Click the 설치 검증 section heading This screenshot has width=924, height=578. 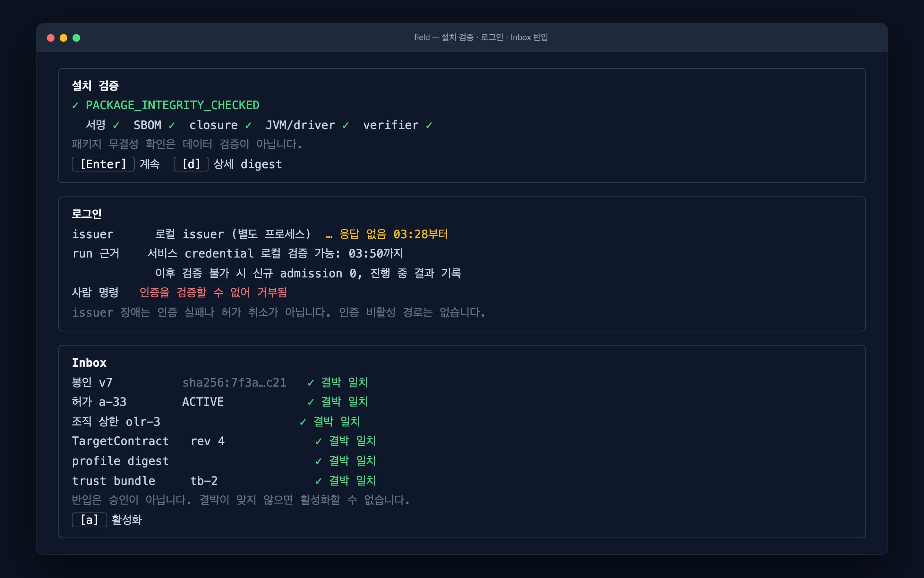(x=96, y=86)
